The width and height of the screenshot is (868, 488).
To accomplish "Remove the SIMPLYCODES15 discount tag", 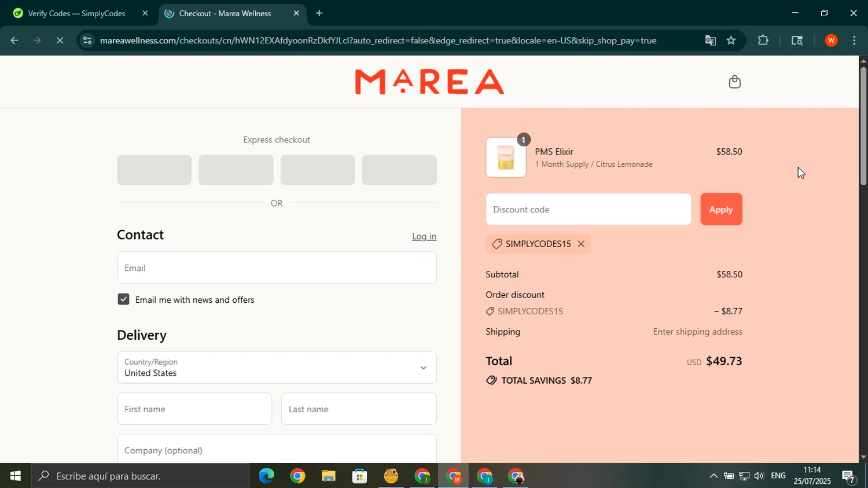I will 581,244.
